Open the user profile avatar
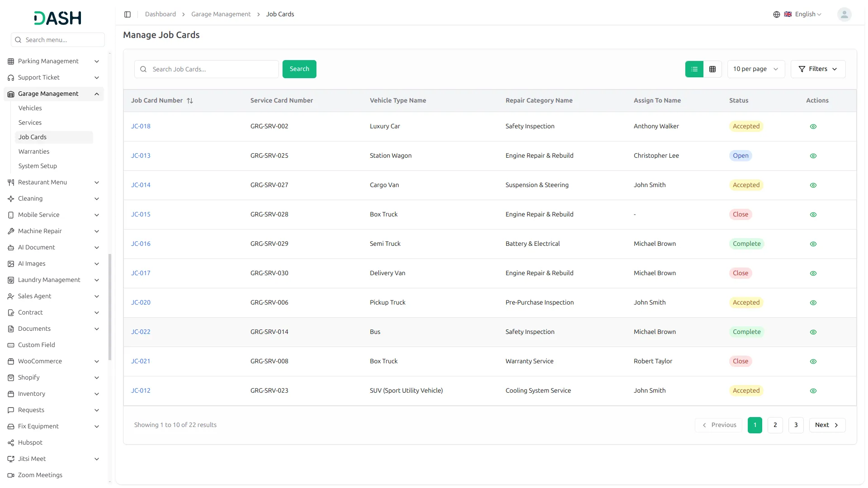This screenshot has height=488, width=868. (x=844, y=14)
